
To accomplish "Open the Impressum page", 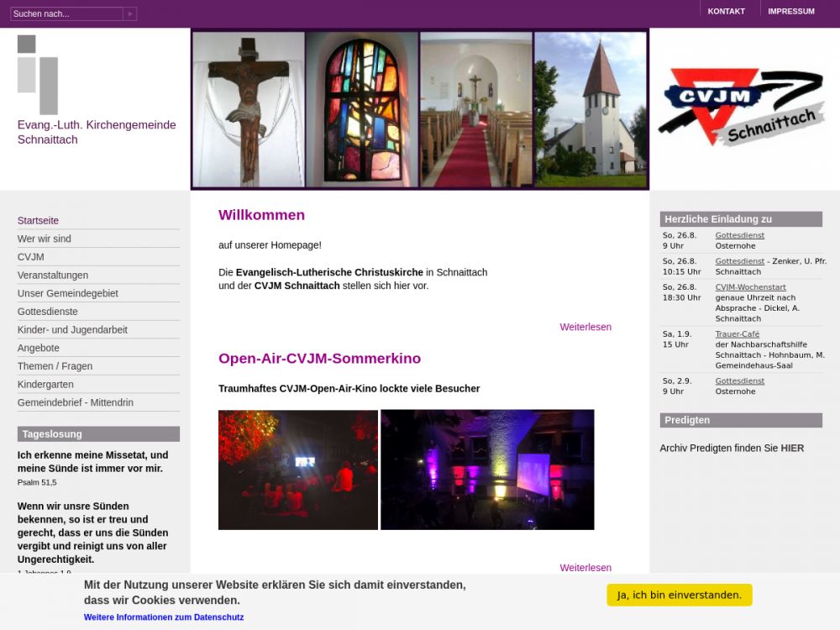I will click(790, 11).
